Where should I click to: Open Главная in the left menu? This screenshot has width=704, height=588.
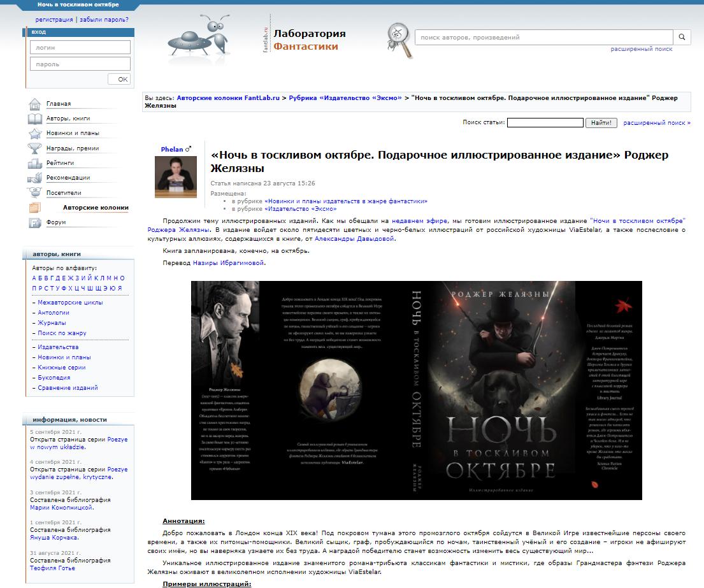59,104
